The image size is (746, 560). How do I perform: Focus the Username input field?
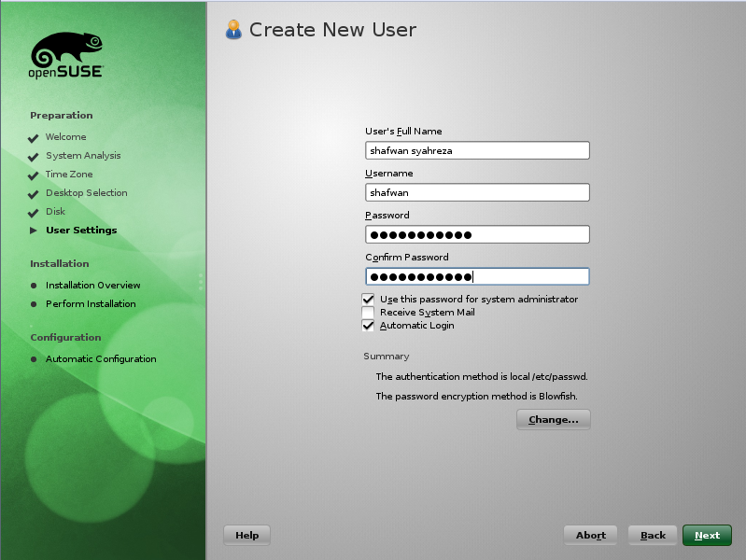tap(477, 192)
